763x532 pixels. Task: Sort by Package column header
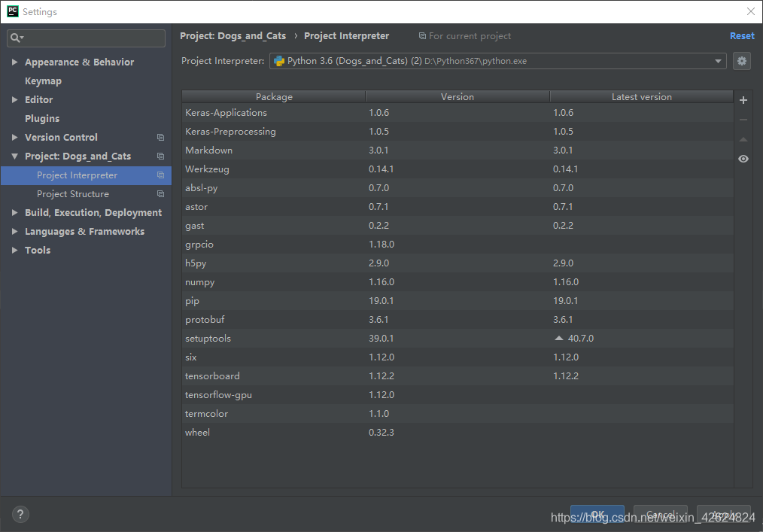[274, 97]
